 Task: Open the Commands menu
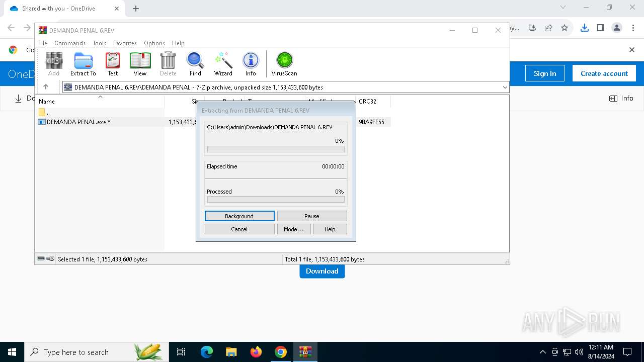(x=70, y=43)
